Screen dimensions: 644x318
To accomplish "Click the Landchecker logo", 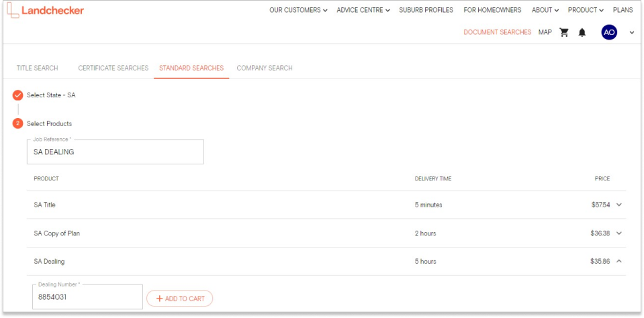I will 46,11.
